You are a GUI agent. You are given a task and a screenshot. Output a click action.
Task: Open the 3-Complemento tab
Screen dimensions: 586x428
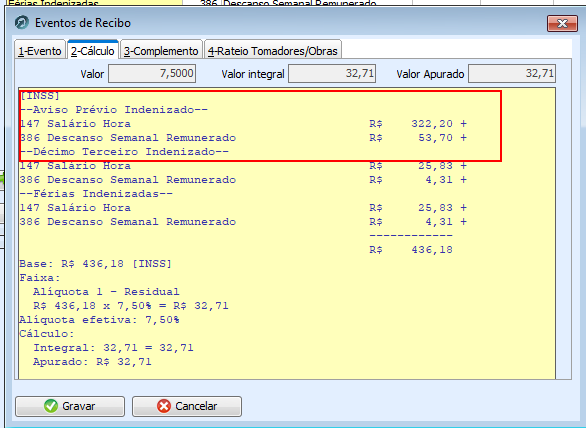click(161, 50)
